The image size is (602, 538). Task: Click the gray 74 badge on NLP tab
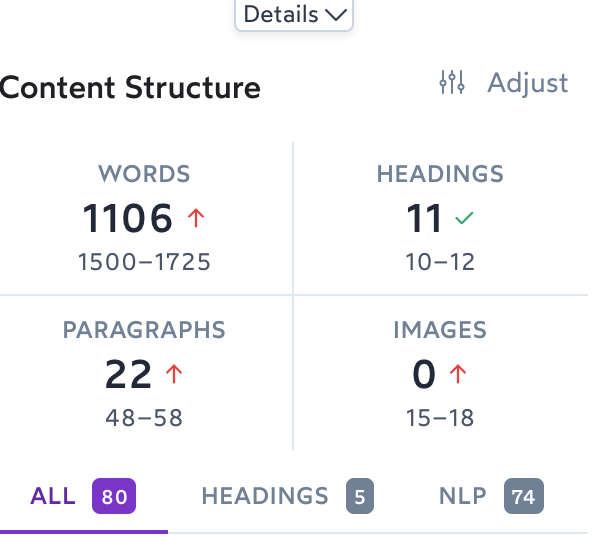coord(524,496)
